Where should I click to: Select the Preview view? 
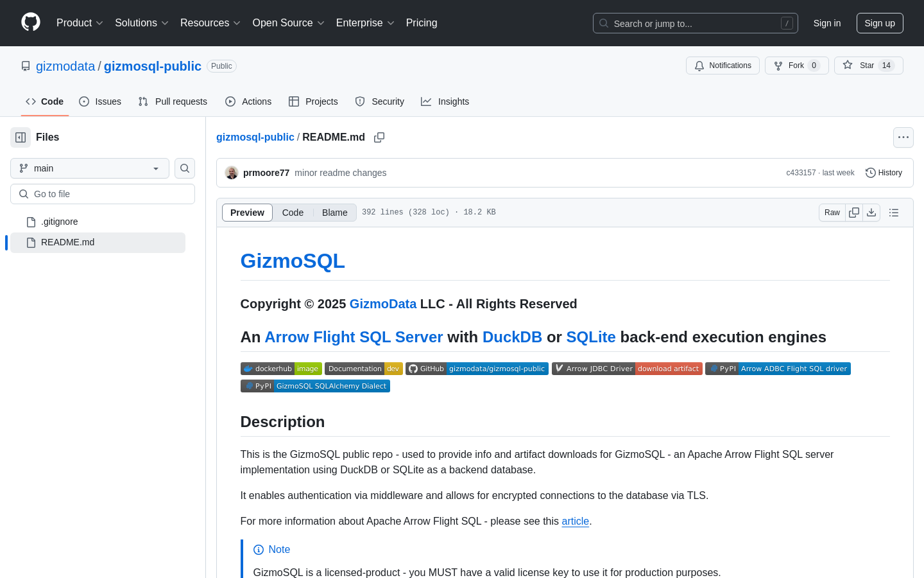pos(247,213)
